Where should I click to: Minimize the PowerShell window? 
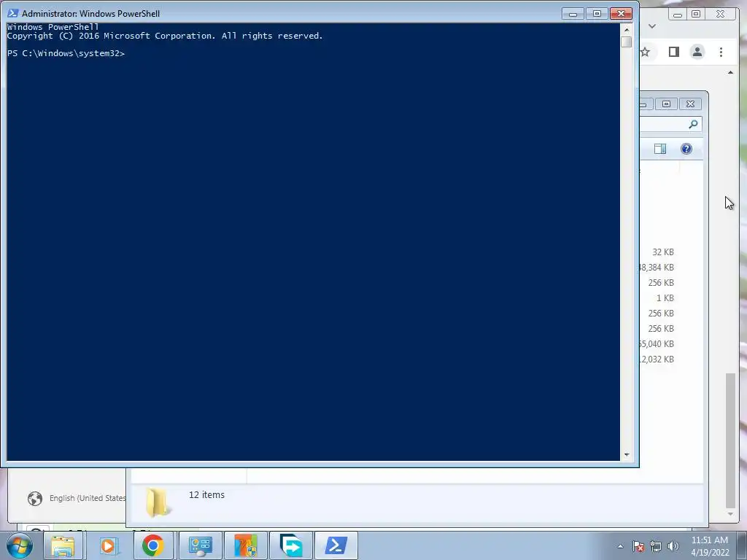tap(573, 14)
